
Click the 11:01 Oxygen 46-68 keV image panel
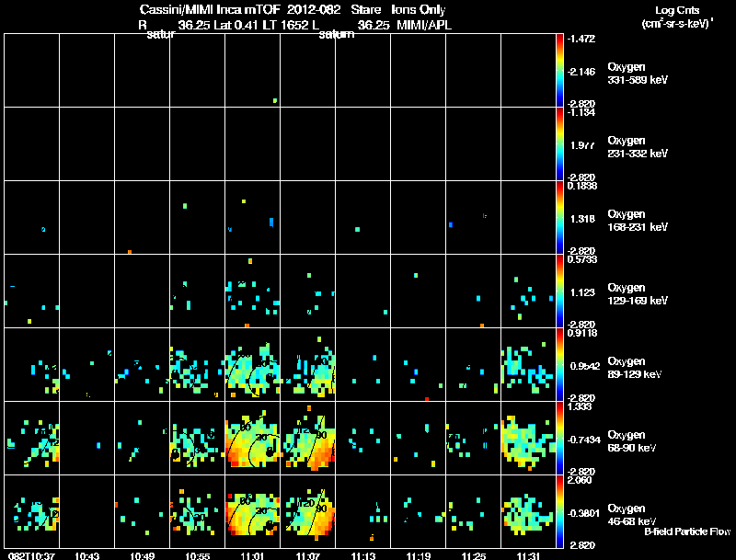(x=252, y=511)
